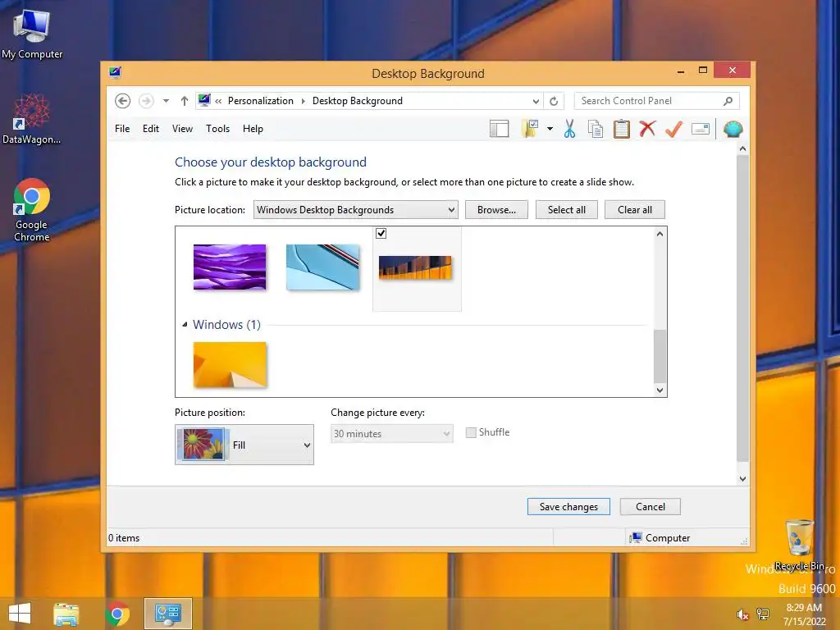Click the Copy toolbar icon
The height and width of the screenshot is (630, 840).
click(596, 129)
